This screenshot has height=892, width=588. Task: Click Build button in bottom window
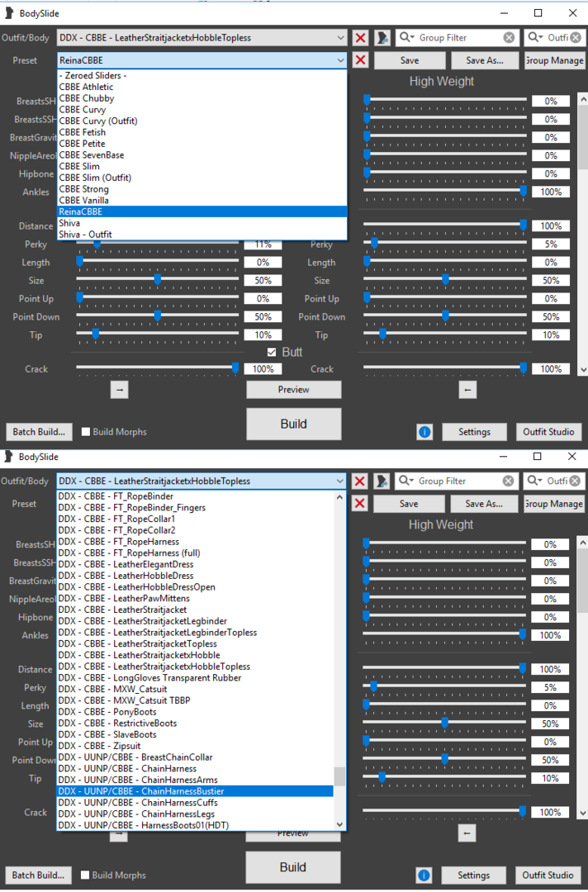(x=293, y=867)
